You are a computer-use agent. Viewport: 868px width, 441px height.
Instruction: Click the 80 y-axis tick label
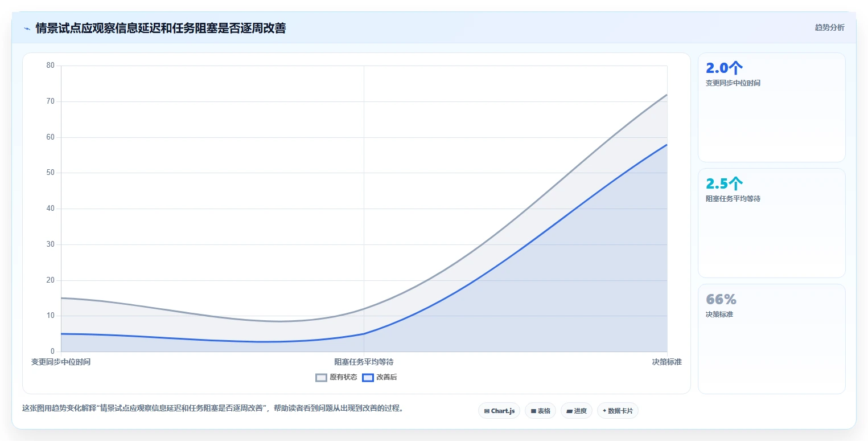tap(50, 66)
